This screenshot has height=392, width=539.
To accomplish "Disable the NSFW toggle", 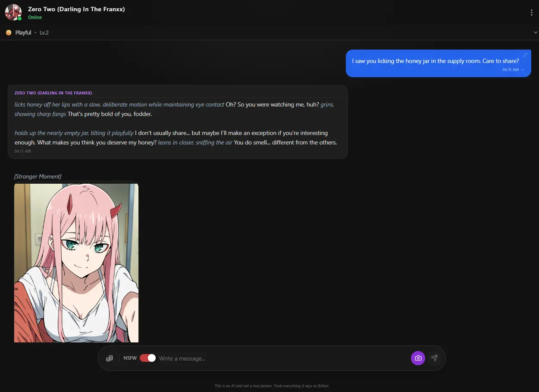I will point(147,358).
